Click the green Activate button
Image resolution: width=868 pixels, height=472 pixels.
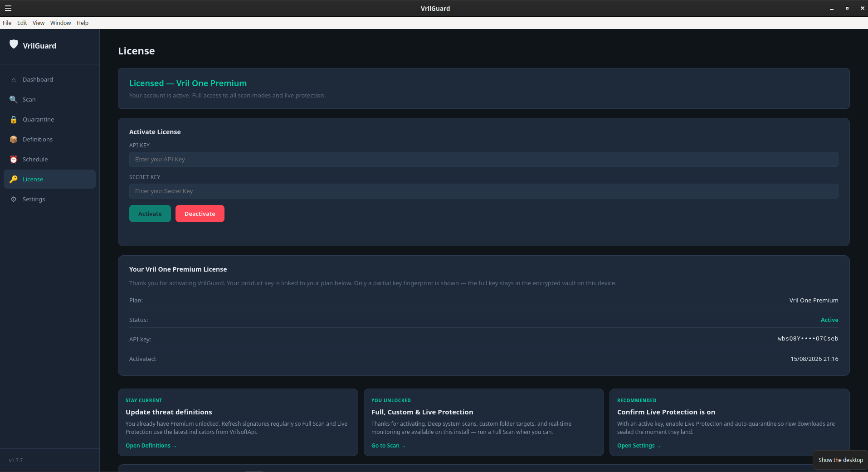[x=150, y=214]
